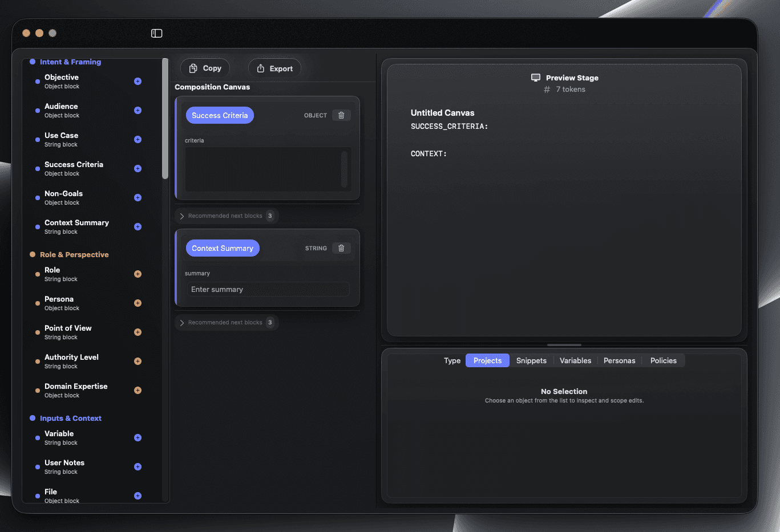This screenshot has height=532, width=780.
Task: Switch to the Projects tab
Action: (x=487, y=361)
